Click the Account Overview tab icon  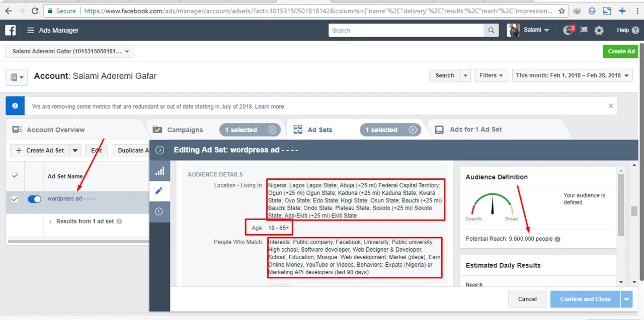17,130
